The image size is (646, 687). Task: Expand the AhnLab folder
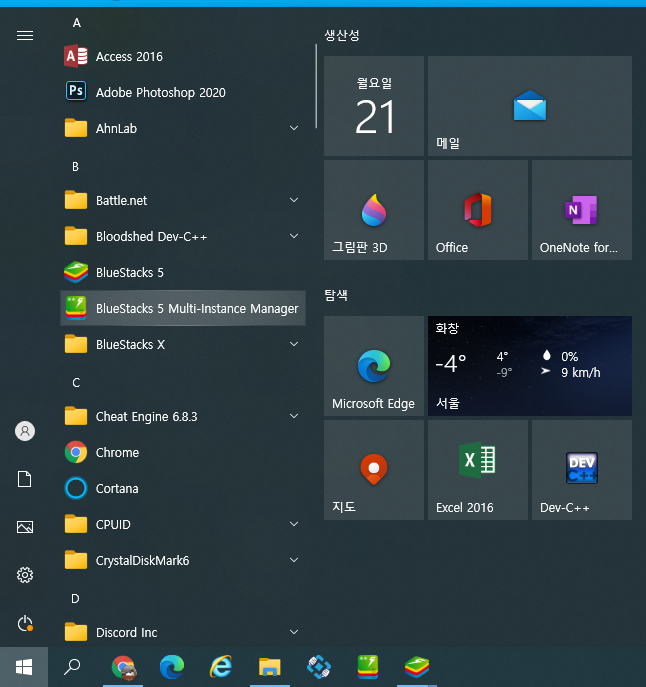point(183,128)
